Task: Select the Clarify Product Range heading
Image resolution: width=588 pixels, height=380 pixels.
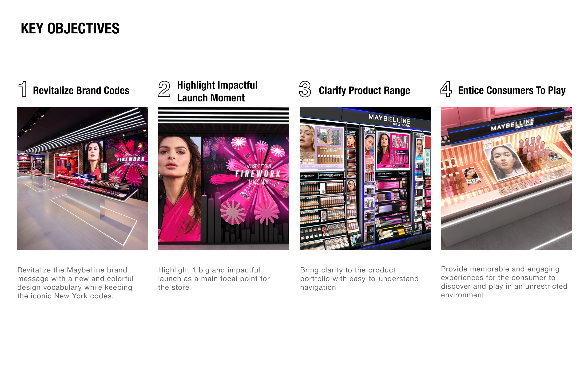Action: (364, 91)
